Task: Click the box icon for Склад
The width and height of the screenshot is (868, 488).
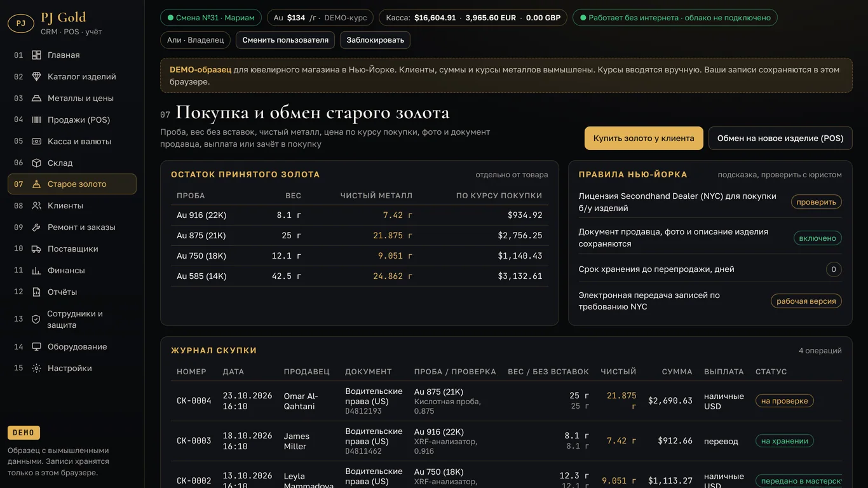Action: pos(36,163)
